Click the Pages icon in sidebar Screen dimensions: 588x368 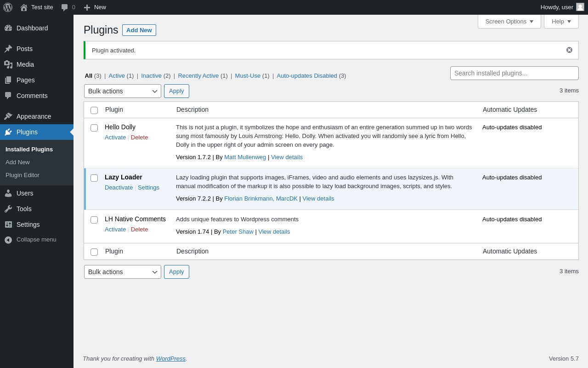click(x=8, y=80)
